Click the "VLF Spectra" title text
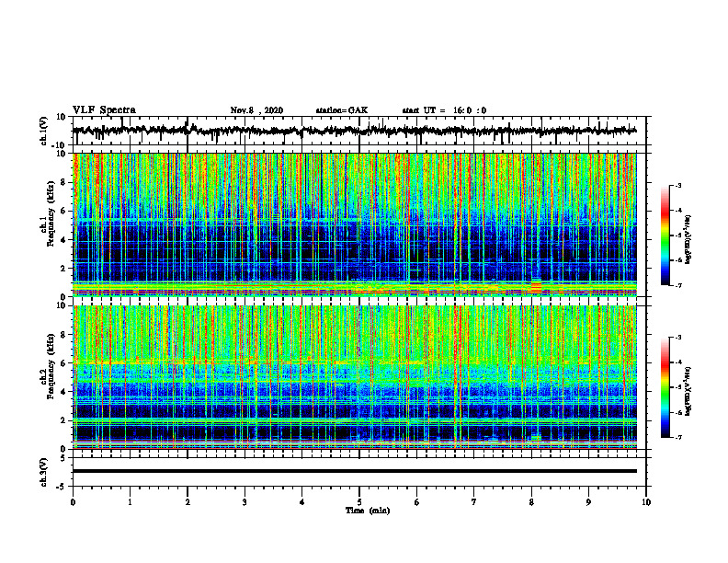Image resolution: width=728 pixels, height=563 pixels. tap(104, 110)
